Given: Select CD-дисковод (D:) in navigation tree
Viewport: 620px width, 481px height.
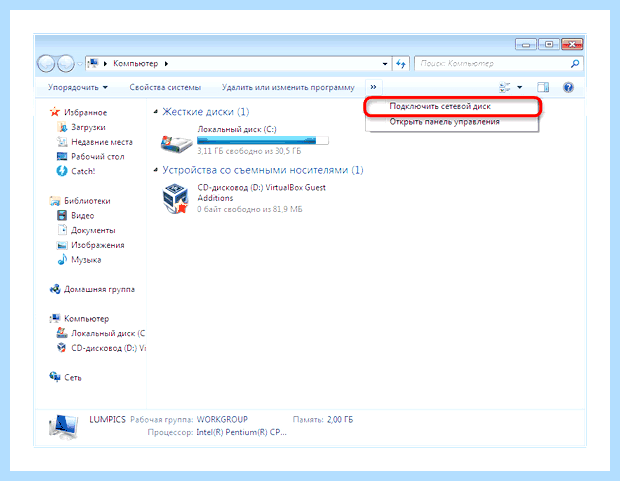Looking at the screenshot, I should [x=108, y=348].
